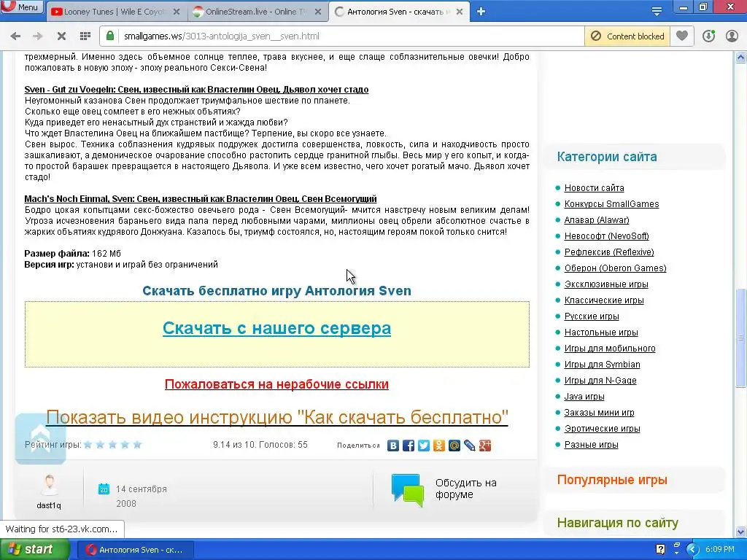Switch to the OnlineStream.live tab
The height and width of the screenshot is (560, 747).
pyautogui.click(x=258, y=12)
